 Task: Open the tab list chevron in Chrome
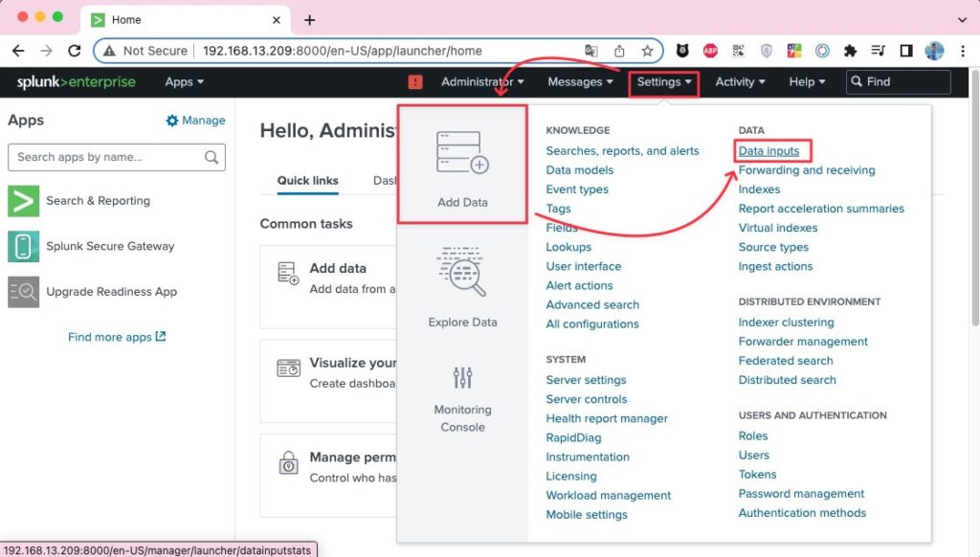coord(963,20)
